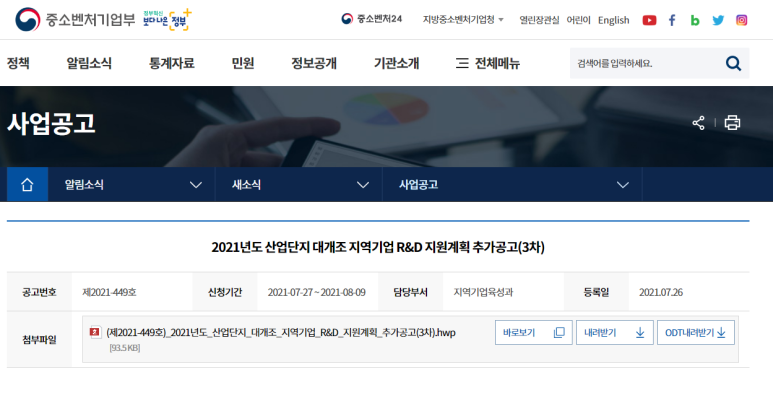Open the 전체메뉴 hamburger menu
This screenshot has height=411, width=773.
(488, 63)
